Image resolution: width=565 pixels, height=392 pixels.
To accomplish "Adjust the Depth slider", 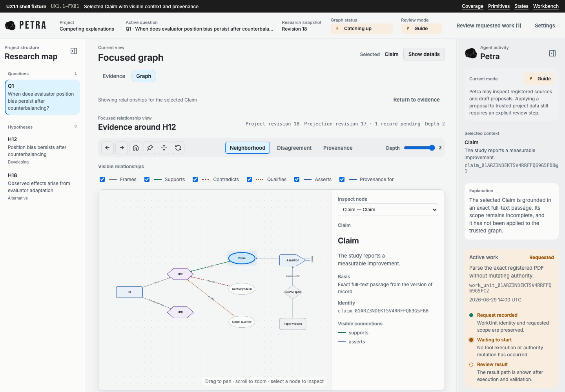I will coord(419,148).
